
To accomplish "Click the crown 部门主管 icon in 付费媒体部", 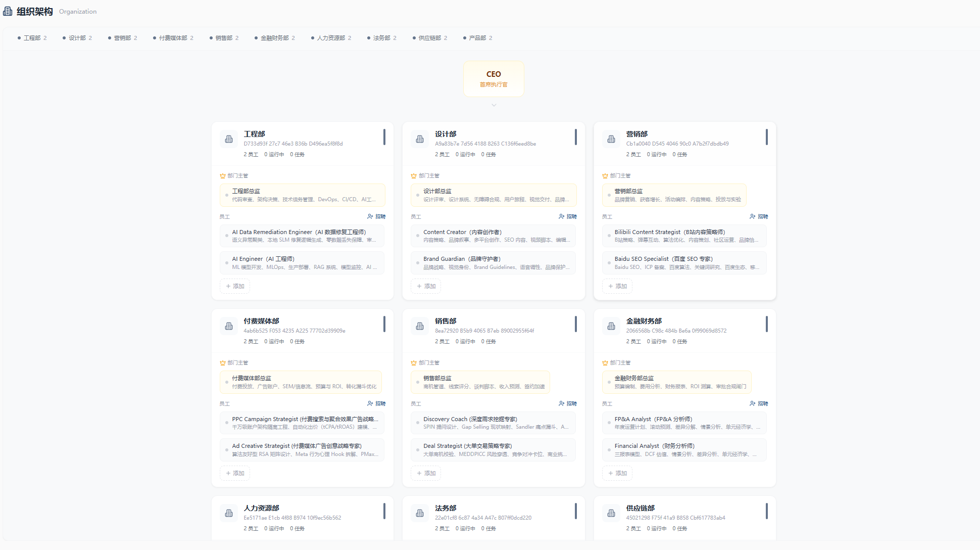I will coord(223,363).
